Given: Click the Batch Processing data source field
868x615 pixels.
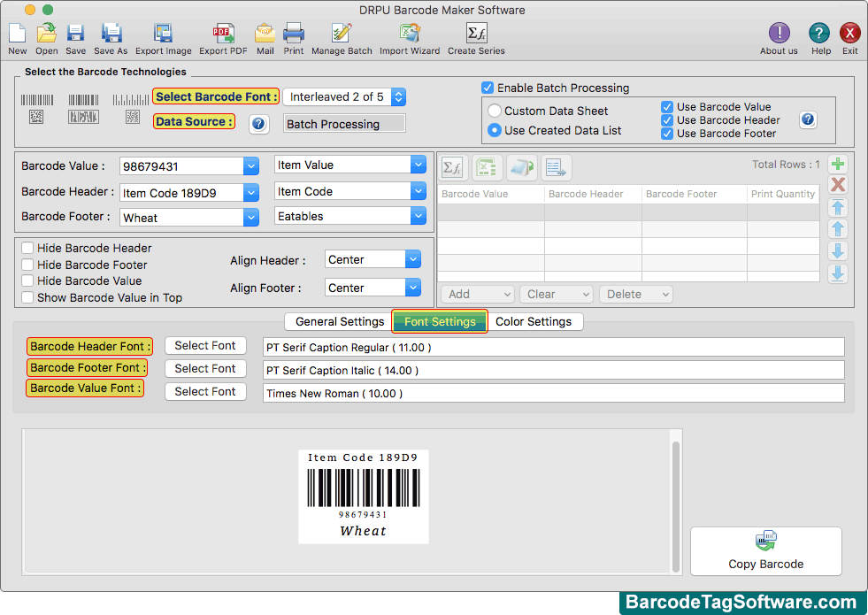Looking at the screenshot, I should (x=344, y=124).
